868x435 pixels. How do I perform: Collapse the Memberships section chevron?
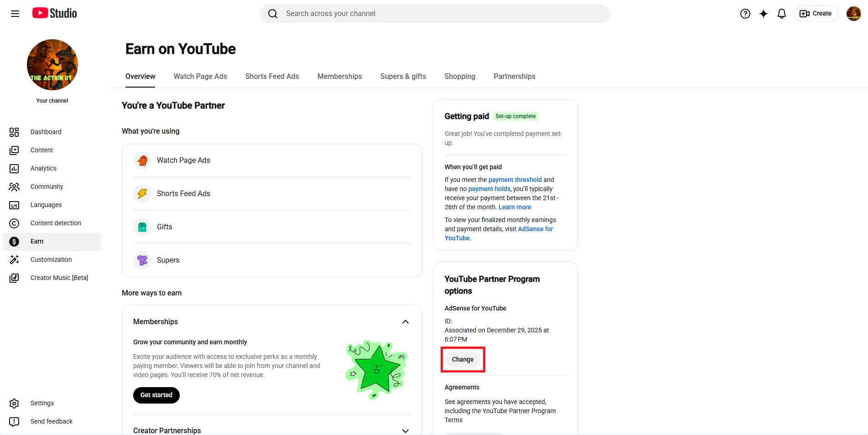click(x=405, y=321)
